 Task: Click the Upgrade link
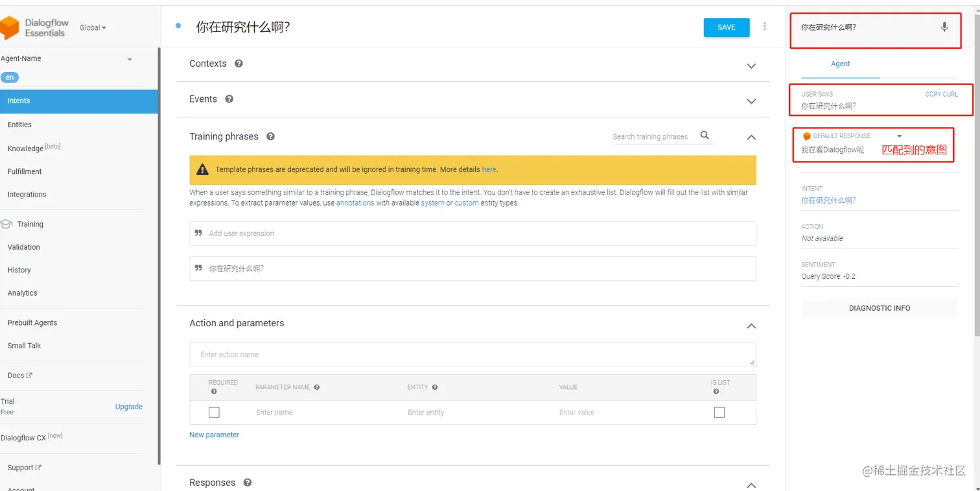(129, 407)
